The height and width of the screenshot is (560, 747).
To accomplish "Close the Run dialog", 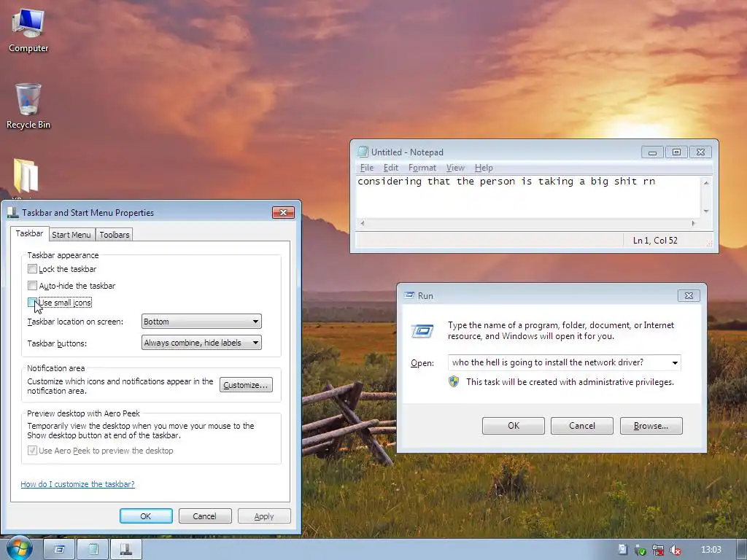I will tap(689, 296).
